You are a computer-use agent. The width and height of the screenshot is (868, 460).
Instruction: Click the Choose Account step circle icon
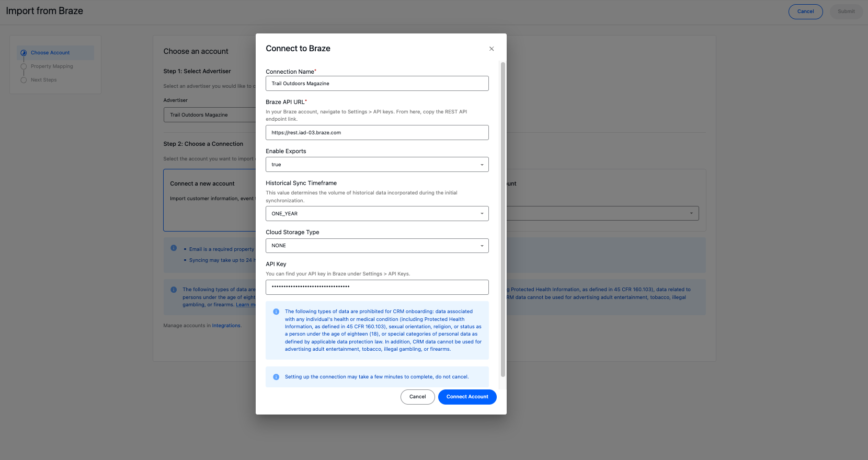tap(24, 53)
